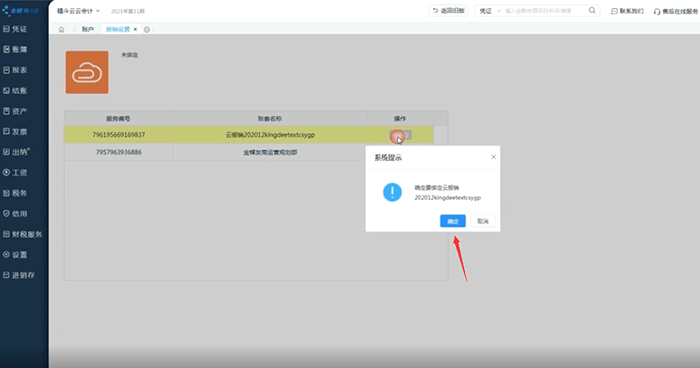This screenshot has height=368, width=700.
Task: Click the orange cloud reimbursement icon
Action: (x=87, y=72)
